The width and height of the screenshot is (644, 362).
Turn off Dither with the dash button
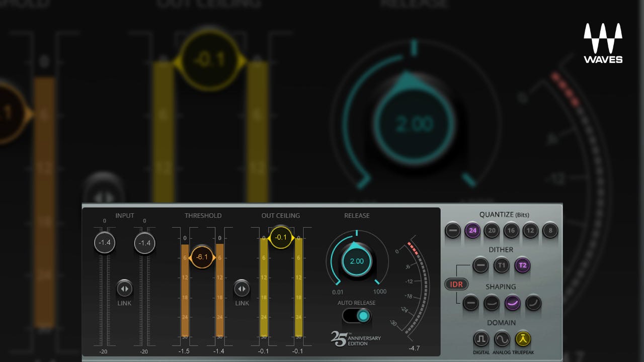tap(480, 265)
